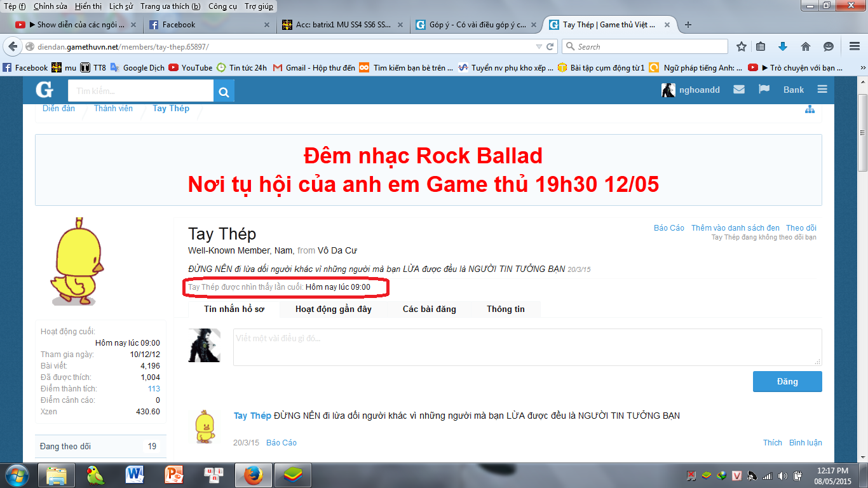Open the Firefox downloads arrow icon

783,46
